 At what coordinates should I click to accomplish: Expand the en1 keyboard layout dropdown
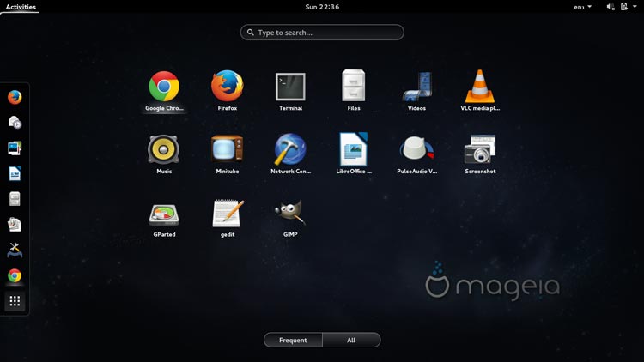[582, 7]
